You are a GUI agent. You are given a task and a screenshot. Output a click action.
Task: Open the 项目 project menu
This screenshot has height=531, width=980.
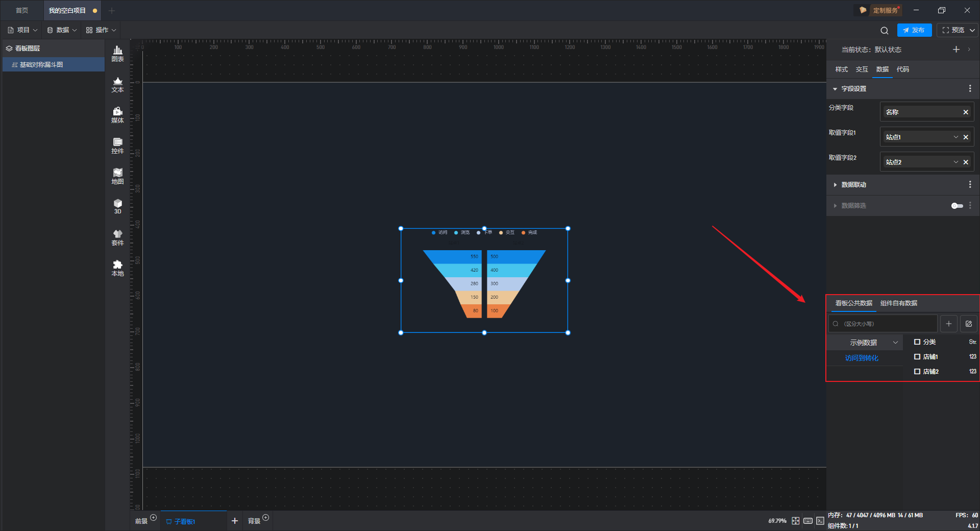(22, 30)
